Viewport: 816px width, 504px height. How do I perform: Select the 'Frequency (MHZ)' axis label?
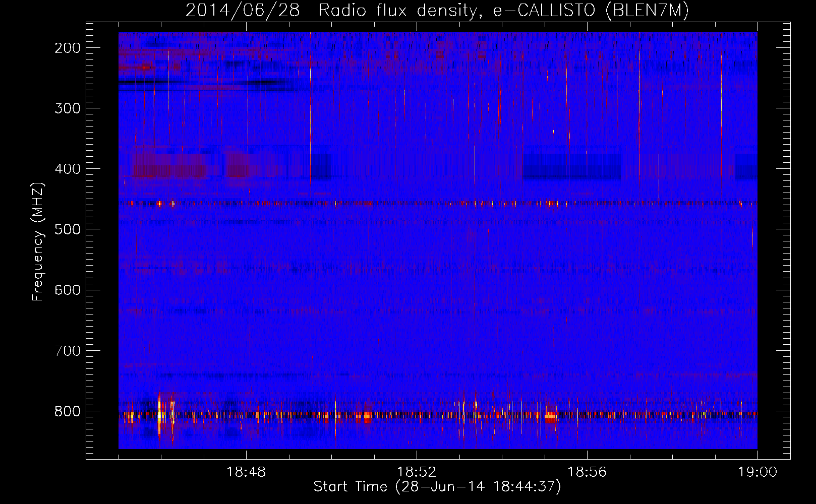[38, 241]
